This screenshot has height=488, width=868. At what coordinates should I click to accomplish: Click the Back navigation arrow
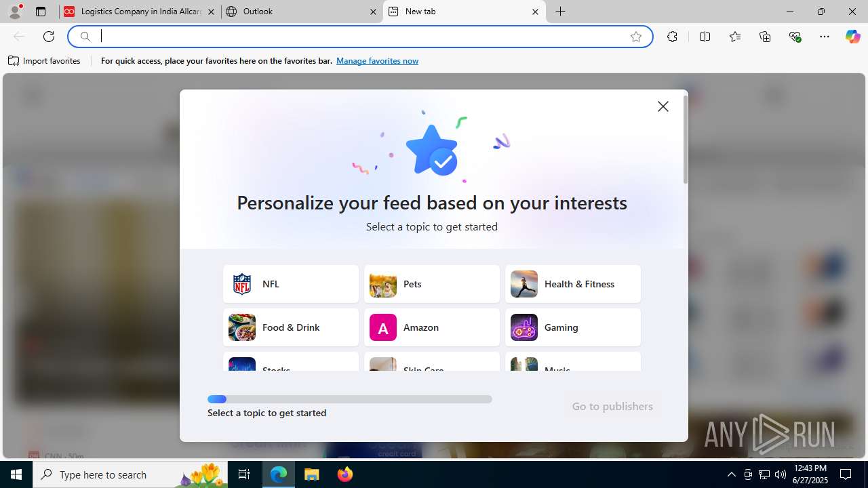click(19, 37)
